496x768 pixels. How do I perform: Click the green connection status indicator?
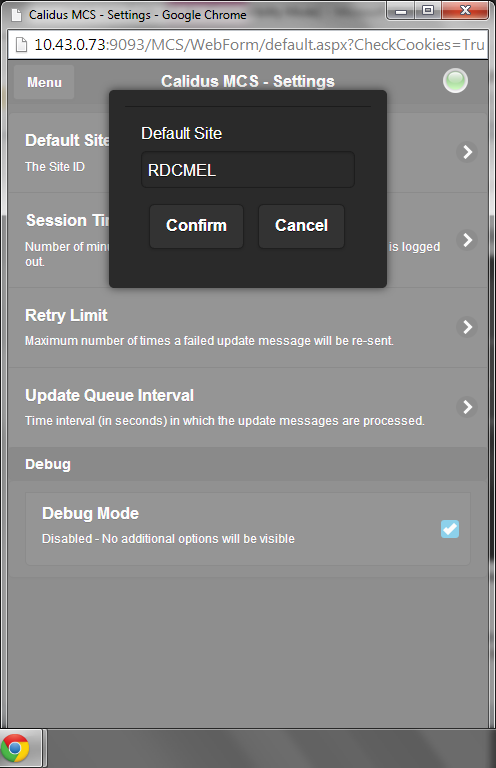pos(455,81)
